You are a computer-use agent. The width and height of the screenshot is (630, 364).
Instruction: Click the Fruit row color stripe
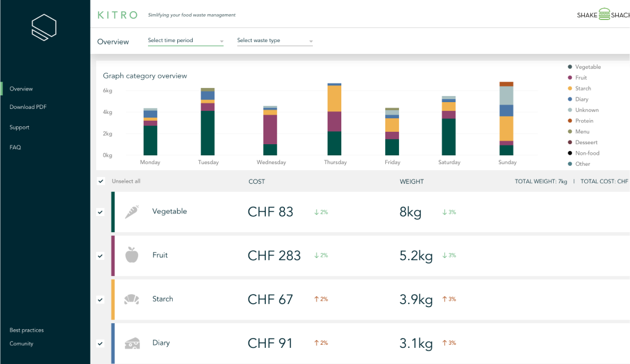(x=113, y=256)
